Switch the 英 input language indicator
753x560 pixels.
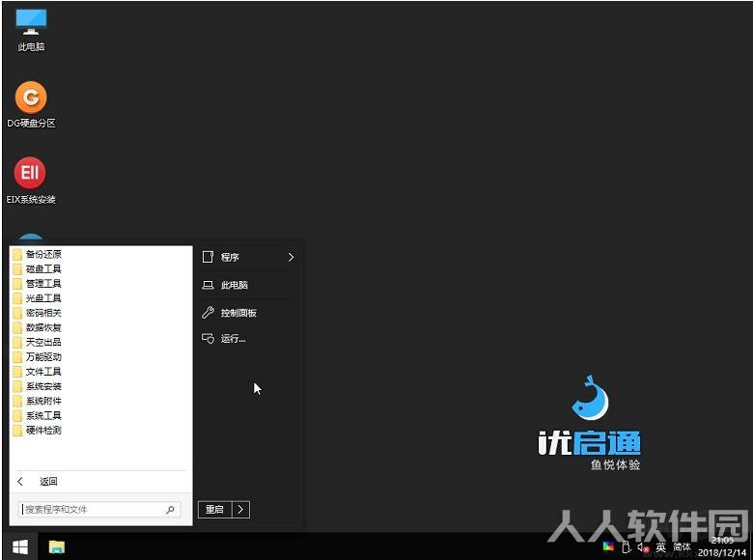[660, 547]
